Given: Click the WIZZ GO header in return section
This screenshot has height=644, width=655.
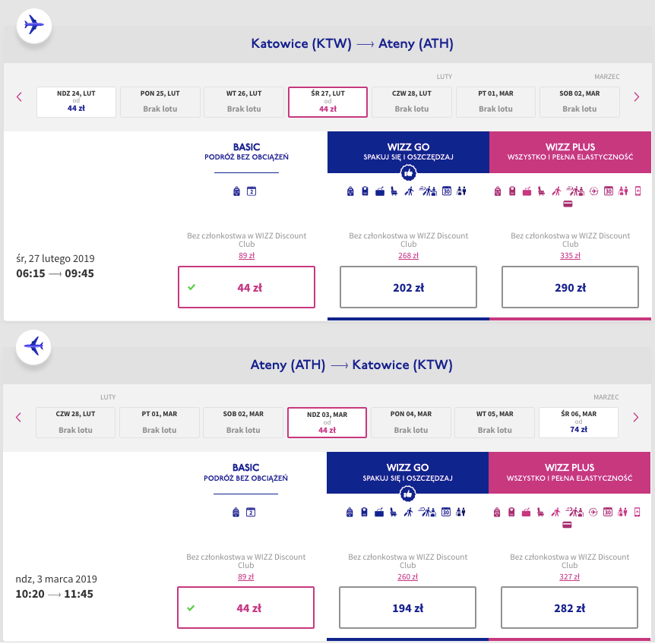Looking at the screenshot, I should click(x=408, y=467).
